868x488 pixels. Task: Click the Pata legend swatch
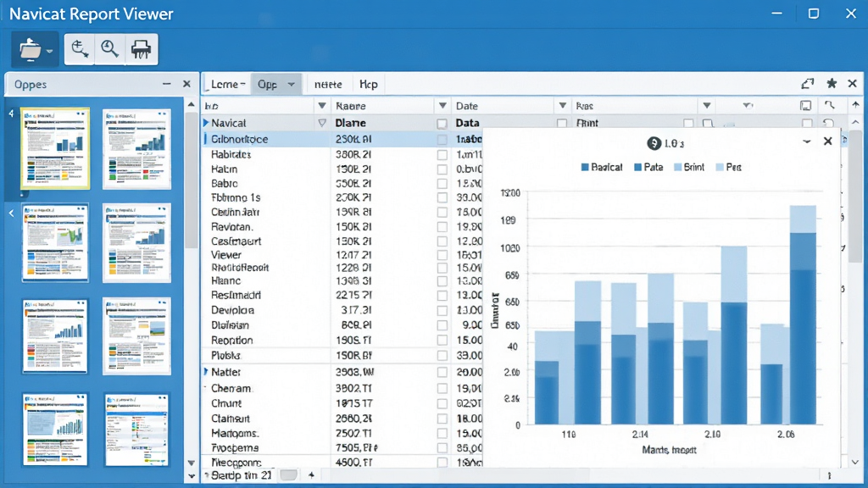coord(637,167)
